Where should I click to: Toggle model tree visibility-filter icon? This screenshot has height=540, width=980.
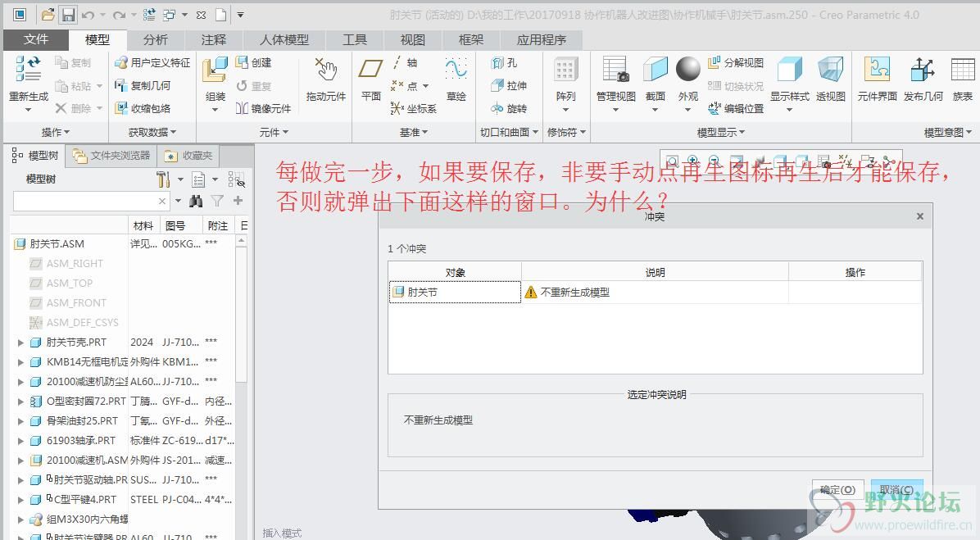click(236, 179)
